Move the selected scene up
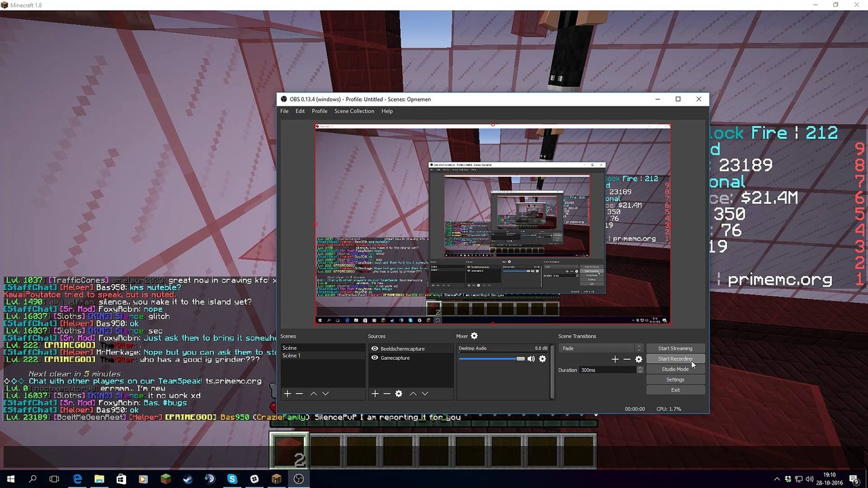The image size is (868, 488). (313, 394)
